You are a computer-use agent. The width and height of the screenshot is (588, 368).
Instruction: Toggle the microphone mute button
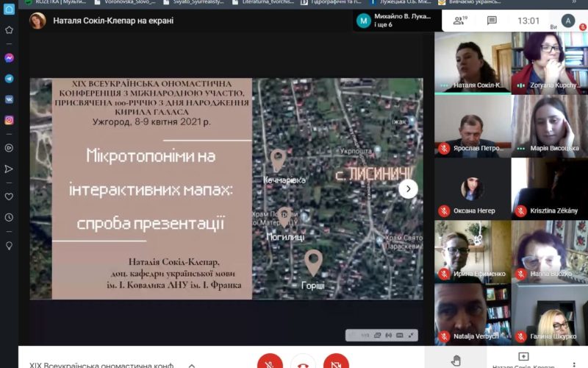[x=270, y=362]
